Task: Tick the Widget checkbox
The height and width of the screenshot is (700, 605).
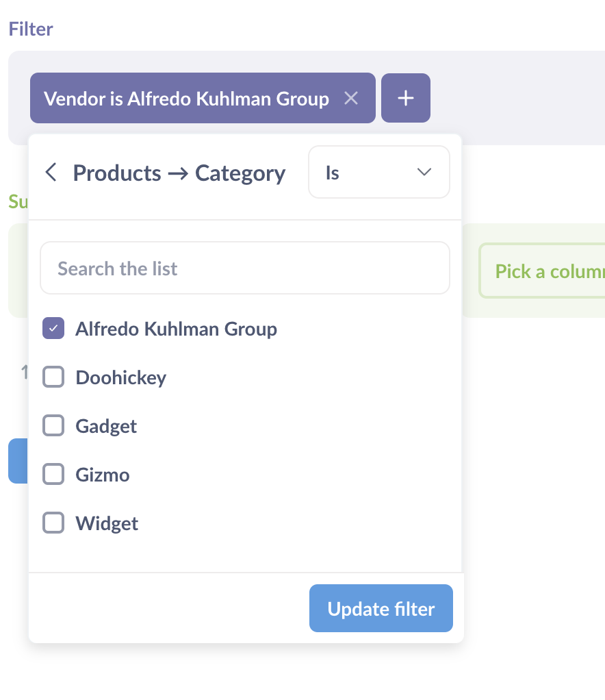Action: 53,523
